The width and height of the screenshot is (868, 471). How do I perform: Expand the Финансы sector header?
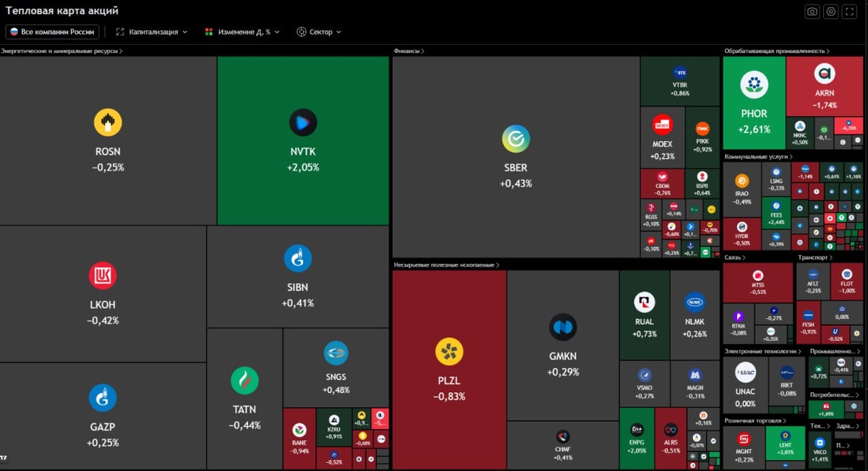409,51
